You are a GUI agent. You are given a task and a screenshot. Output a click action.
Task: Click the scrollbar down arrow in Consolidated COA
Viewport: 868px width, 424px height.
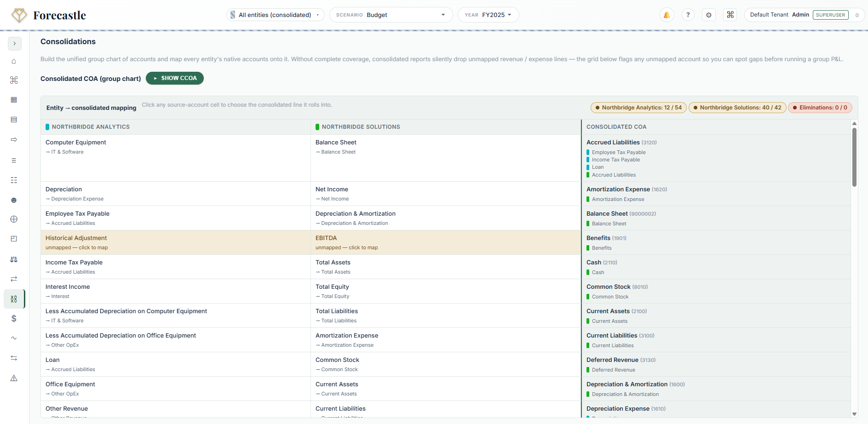pos(854,414)
